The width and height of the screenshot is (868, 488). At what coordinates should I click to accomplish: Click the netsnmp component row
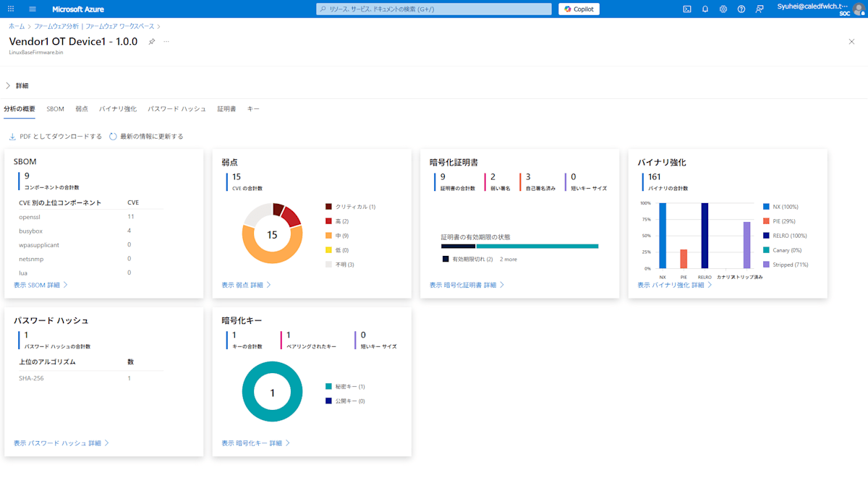(x=90, y=258)
